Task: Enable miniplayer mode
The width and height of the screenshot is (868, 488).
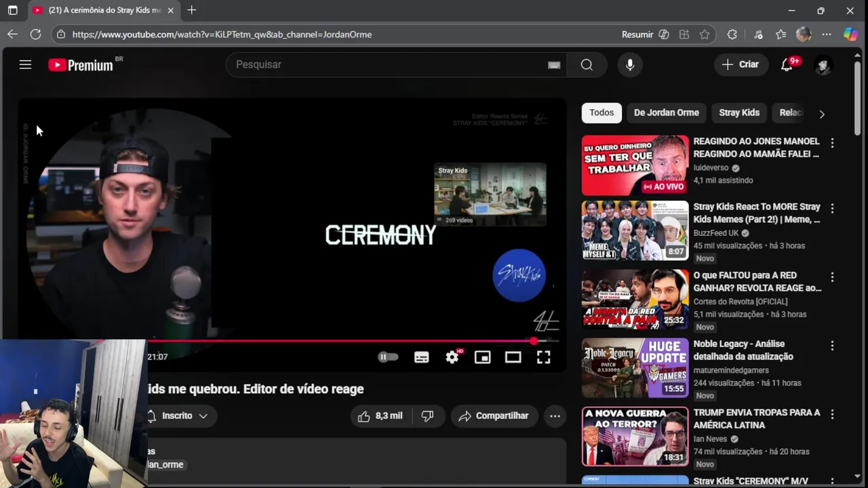Action: (482, 357)
